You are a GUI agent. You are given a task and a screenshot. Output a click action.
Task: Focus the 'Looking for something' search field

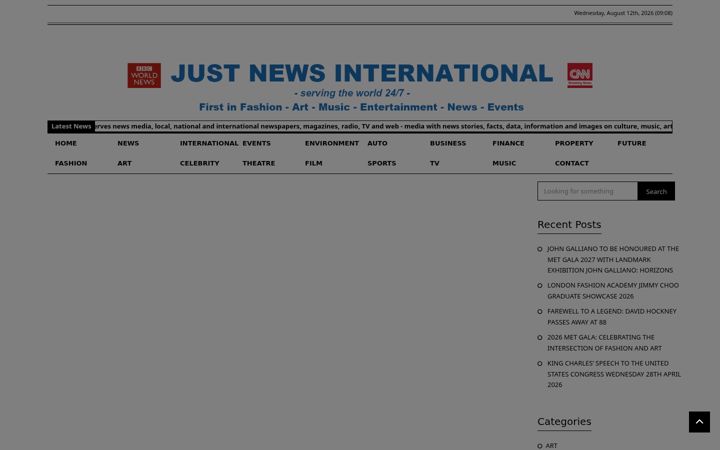point(587,191)
